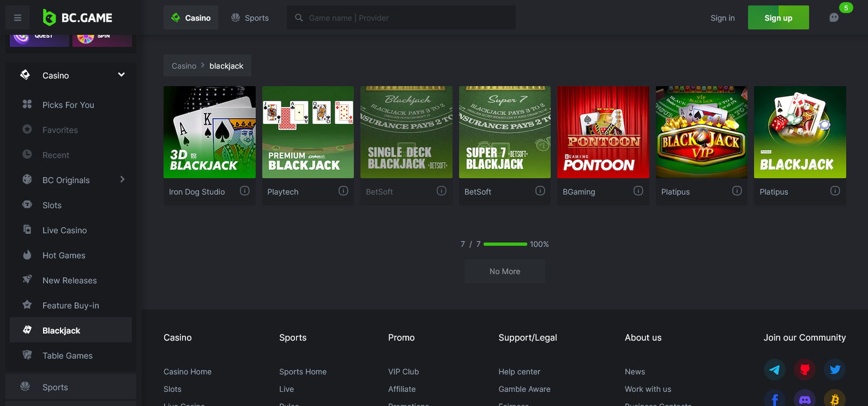
Task: Select Blackjack in sidebar
Action: click(x=71, y=330)
